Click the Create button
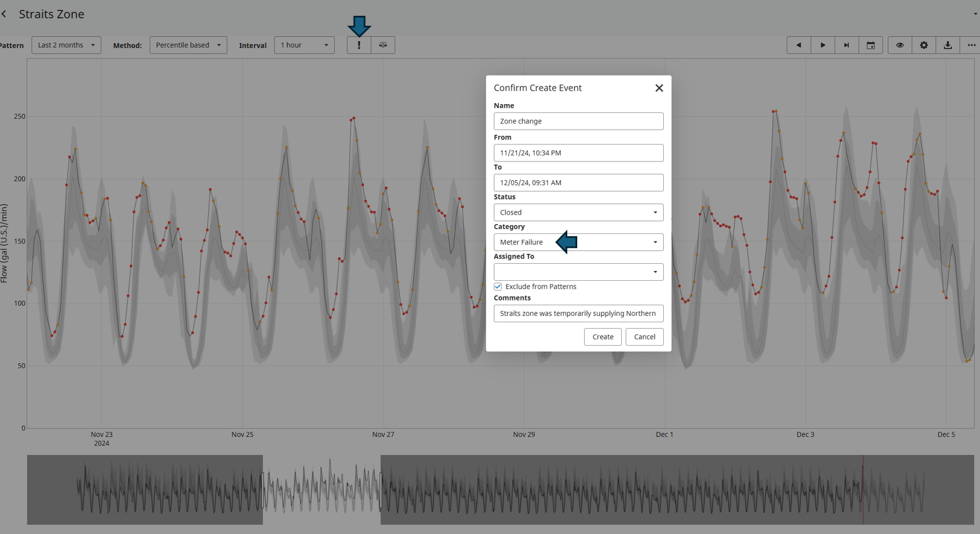Viewport: 980px width, 534px height. [602, 337]
